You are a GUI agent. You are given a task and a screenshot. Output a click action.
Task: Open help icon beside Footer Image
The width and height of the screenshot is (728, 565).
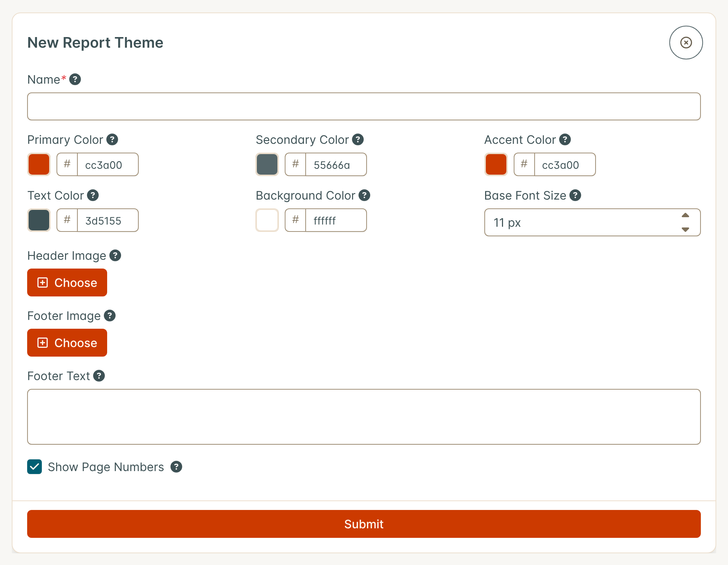[x=110, y=316]
